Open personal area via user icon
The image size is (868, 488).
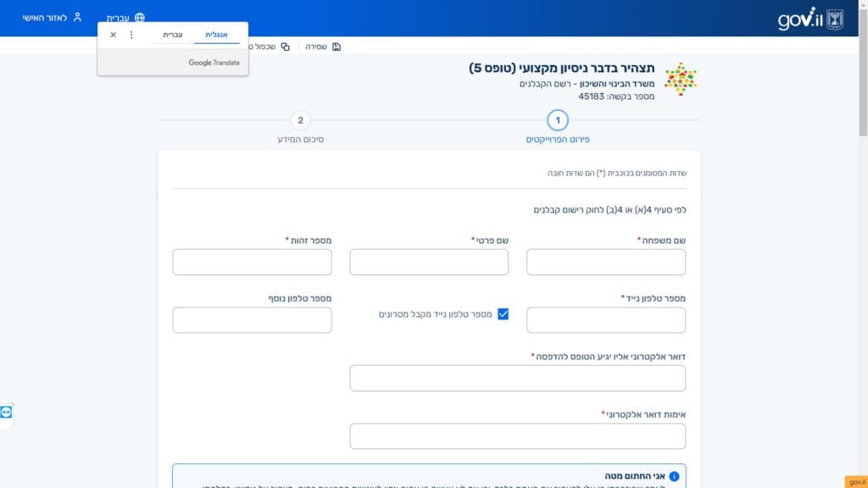click(x=77, y=17)
